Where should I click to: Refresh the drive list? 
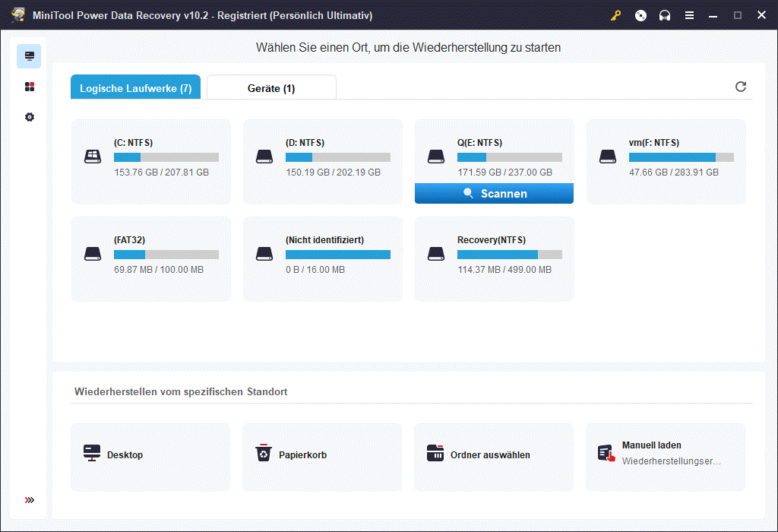[x=740, y=87]
